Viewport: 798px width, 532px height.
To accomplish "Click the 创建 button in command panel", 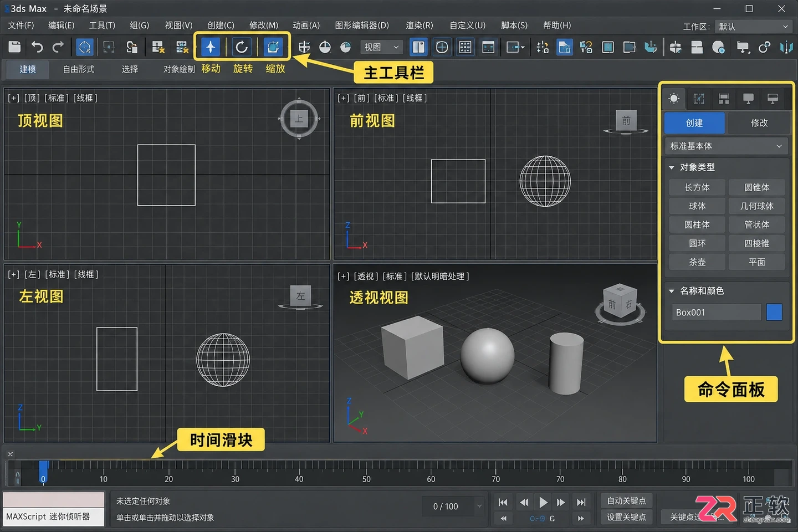I will [x=694, y=123].
